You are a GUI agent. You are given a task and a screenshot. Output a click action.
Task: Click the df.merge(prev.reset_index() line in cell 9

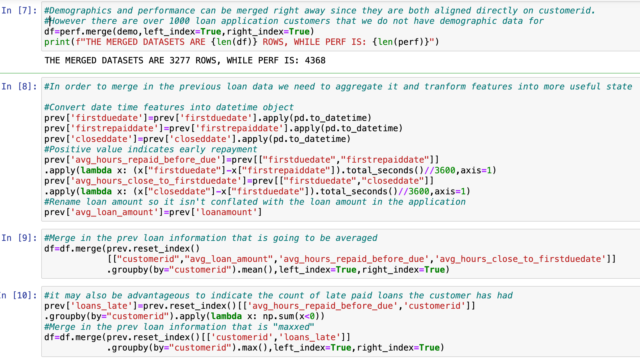coord(122,249)
